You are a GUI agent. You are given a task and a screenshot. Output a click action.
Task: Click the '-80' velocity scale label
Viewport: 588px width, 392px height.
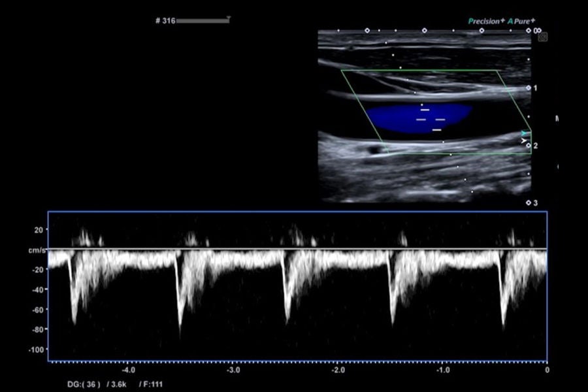click(38, 329)
